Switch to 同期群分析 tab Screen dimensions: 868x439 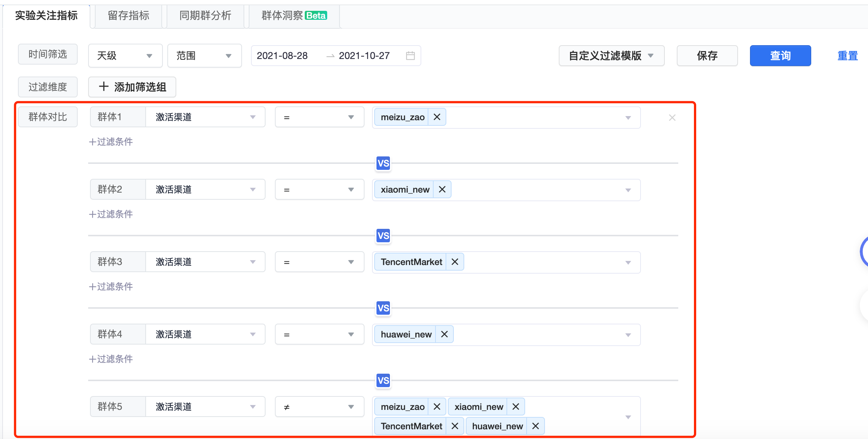[x=205, y=16]
